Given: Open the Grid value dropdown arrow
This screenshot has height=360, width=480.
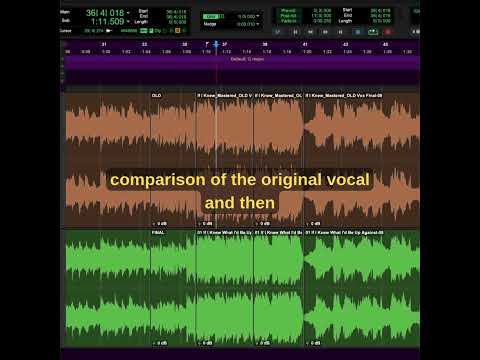Looking at the screenshot, I should tap(257, 16).
